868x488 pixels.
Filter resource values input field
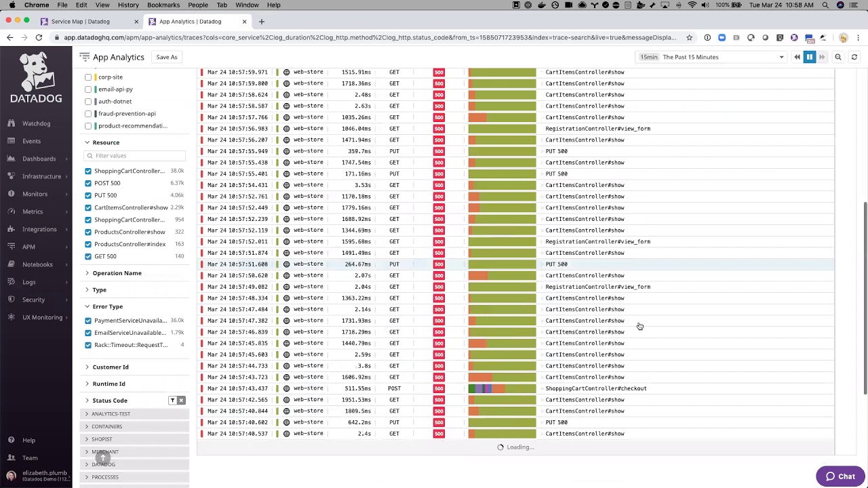(x=136, y=156)
